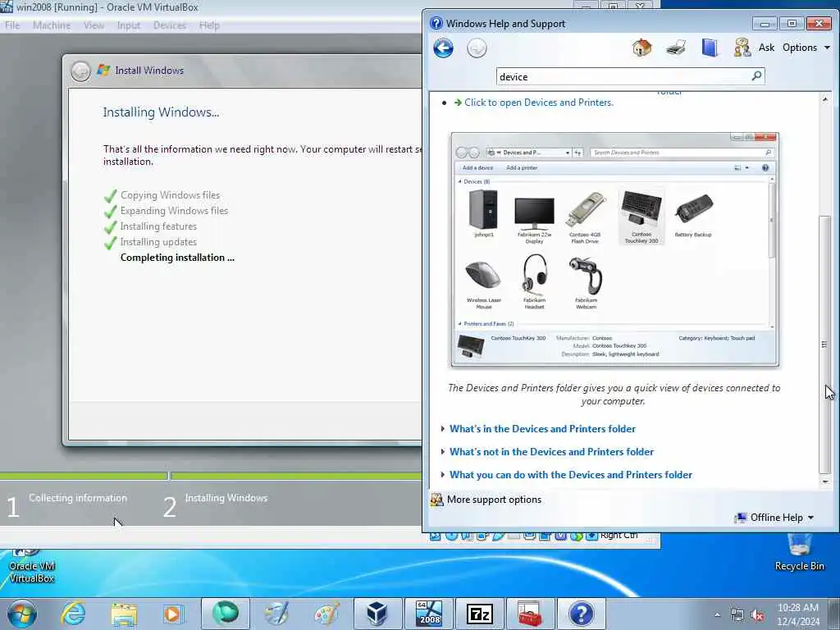Show hidden system tray icons
The image size is (840, 630).
coord(717,615)
